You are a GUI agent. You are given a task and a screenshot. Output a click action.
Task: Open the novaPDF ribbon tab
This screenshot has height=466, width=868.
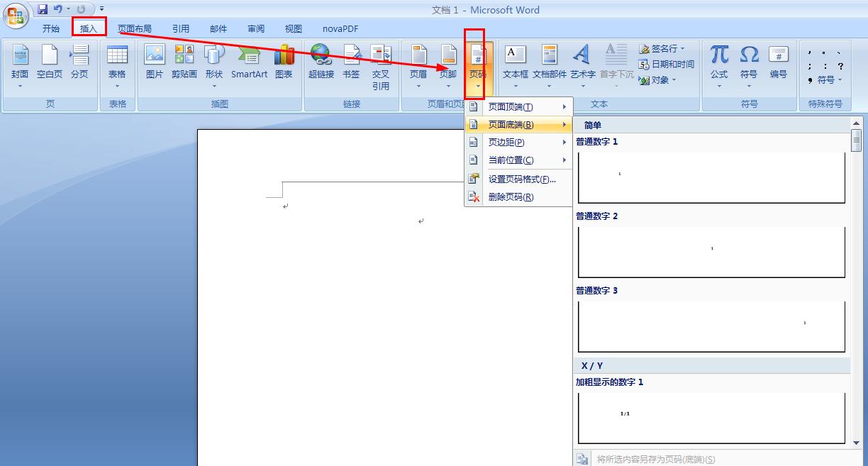[x=340, y=28]
